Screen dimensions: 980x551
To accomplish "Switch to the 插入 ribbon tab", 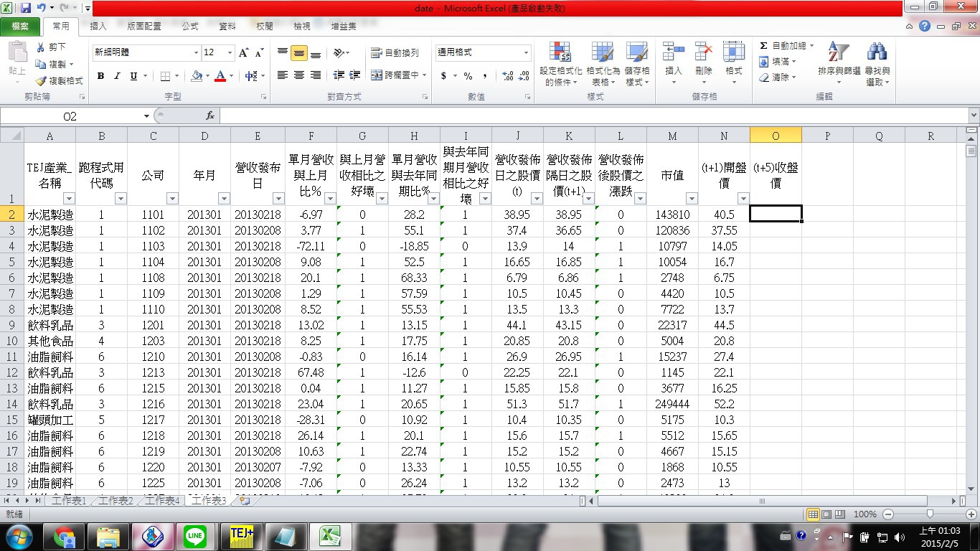I will [x=98, y=27].
